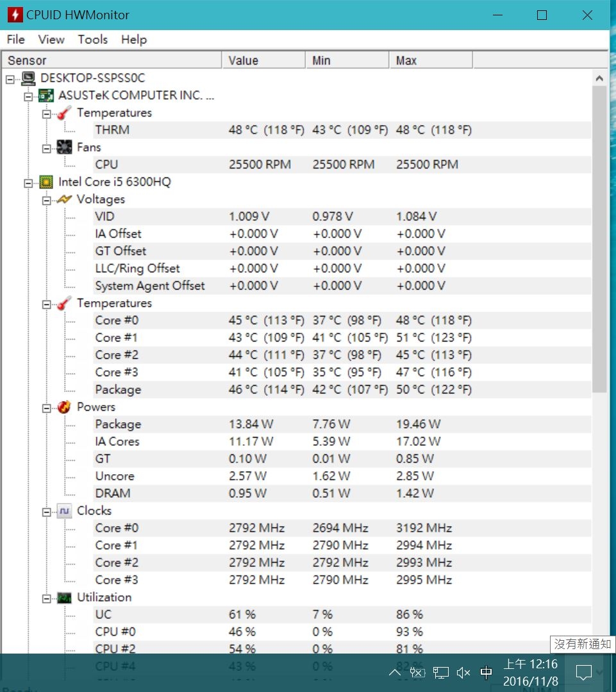This screenshot has height=692, width=616.
Task: Select the Clocks Core #2 row
Action: (342, 563)
